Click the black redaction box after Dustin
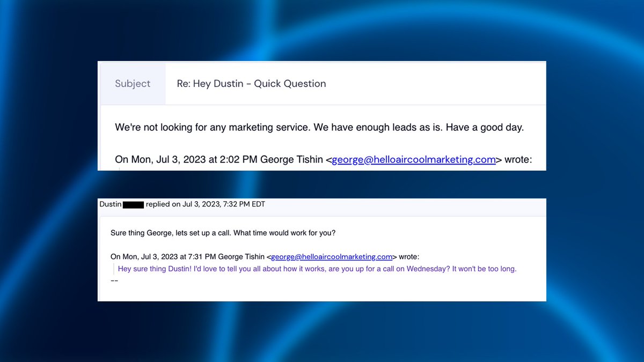The height and width of the screenshot is (362, 644). point(133,204)
